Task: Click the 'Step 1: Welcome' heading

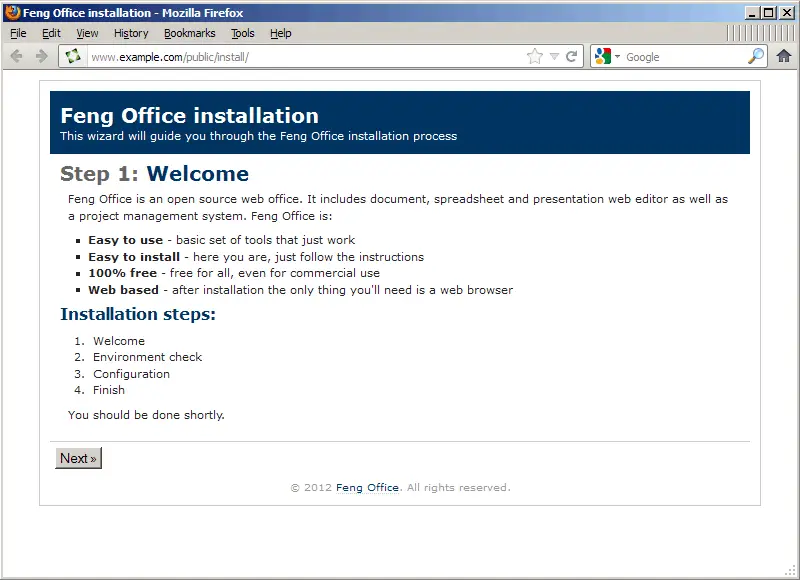Action: 155,174
